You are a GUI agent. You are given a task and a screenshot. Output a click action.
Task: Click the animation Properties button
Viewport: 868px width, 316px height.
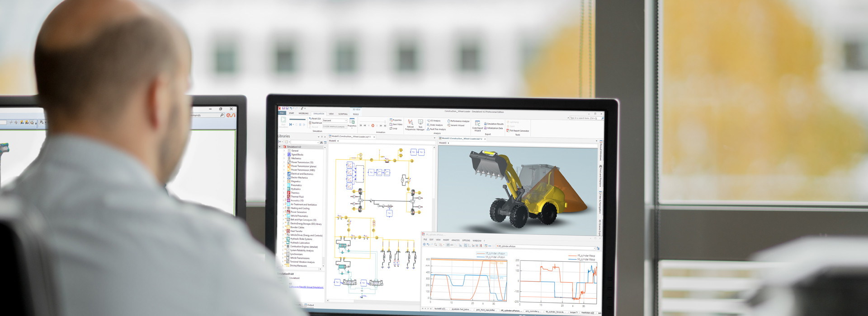point(396,120)
